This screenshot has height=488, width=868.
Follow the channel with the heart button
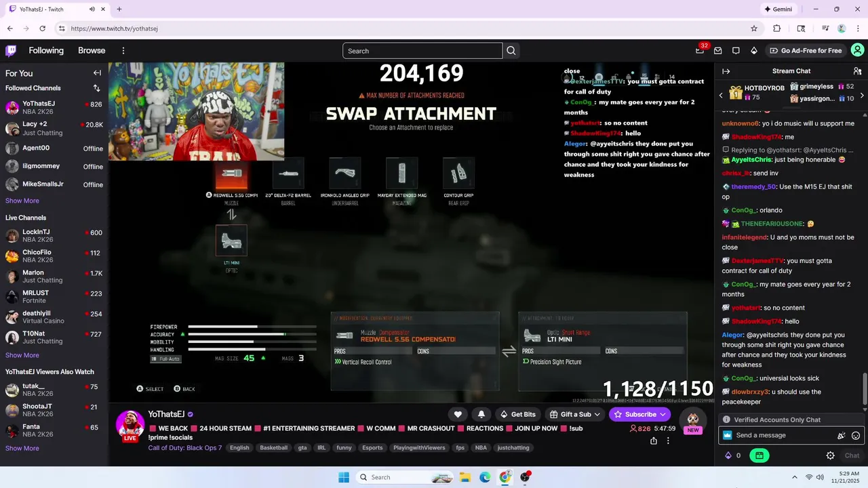point(458,414)
